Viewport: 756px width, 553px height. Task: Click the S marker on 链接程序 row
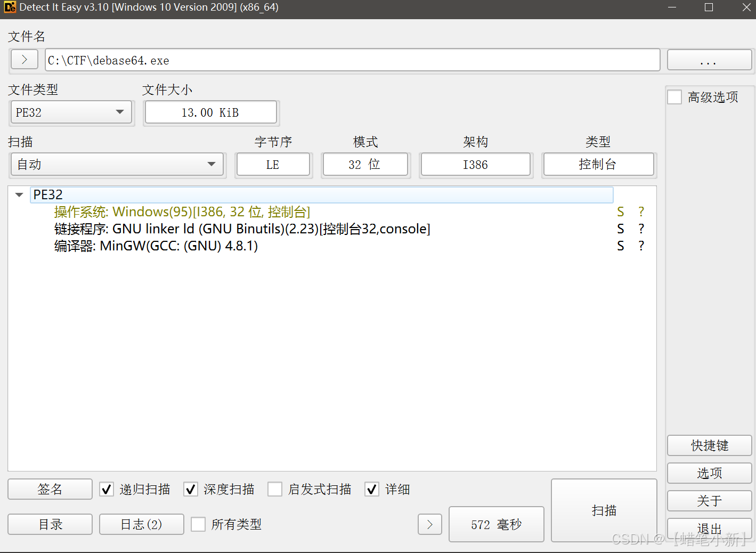coord(621,229)
